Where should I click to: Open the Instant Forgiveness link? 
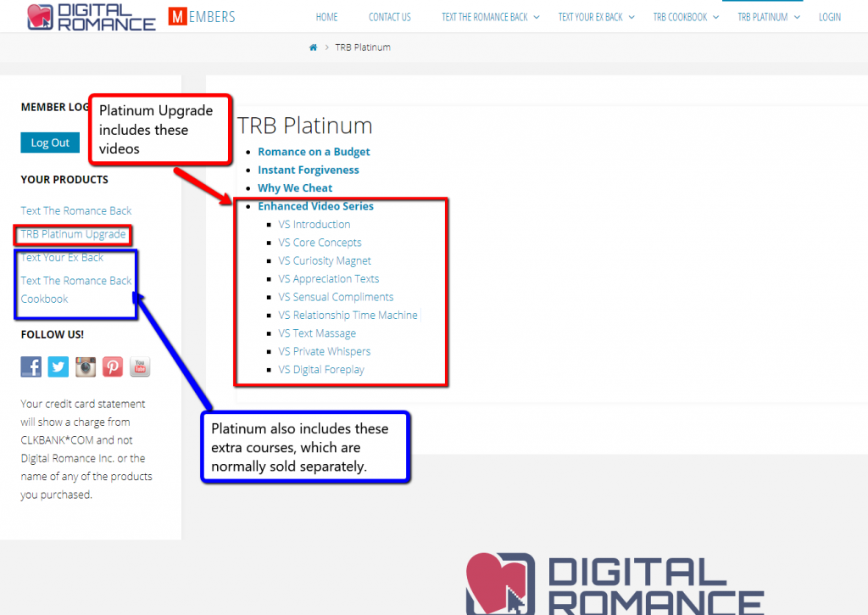pyautogui.click(x=309, y=171)
